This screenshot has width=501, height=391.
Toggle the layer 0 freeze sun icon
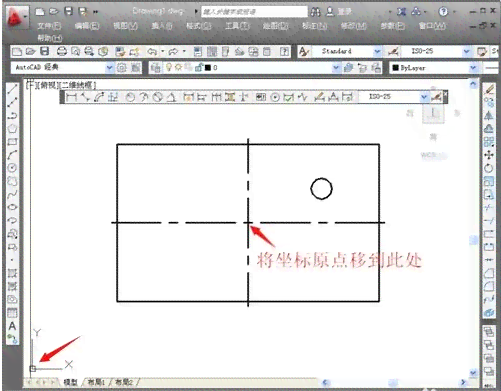(x=178, y=68)
